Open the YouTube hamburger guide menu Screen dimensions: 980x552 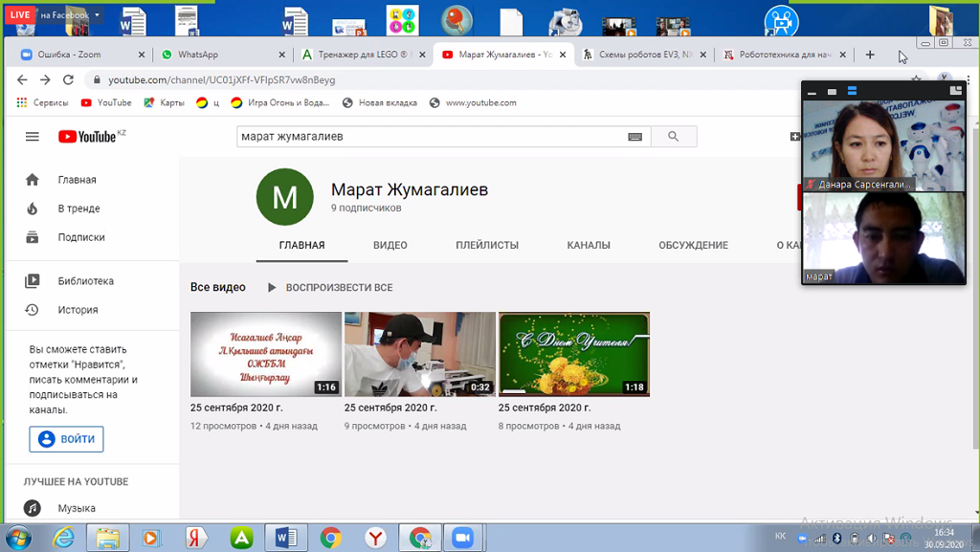point(32,137)
